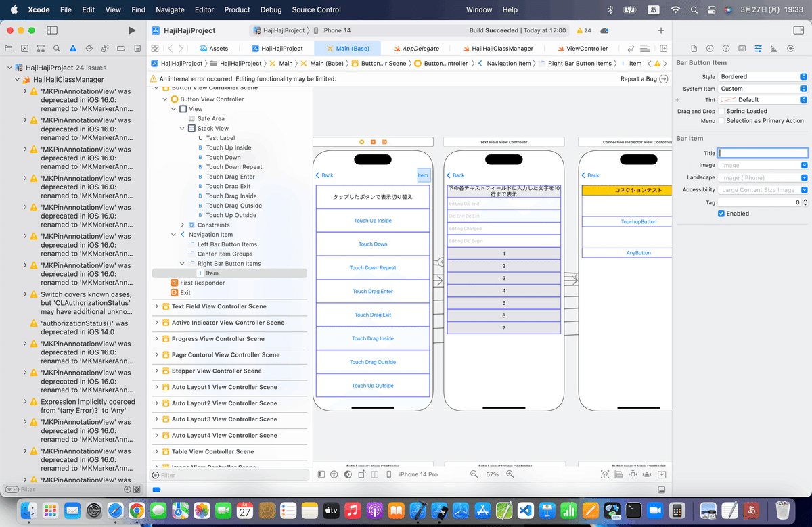This screenshot has height=527, width=812.
Task: Click the TouchupButton in Connection scene
Action: click(639, 222)
